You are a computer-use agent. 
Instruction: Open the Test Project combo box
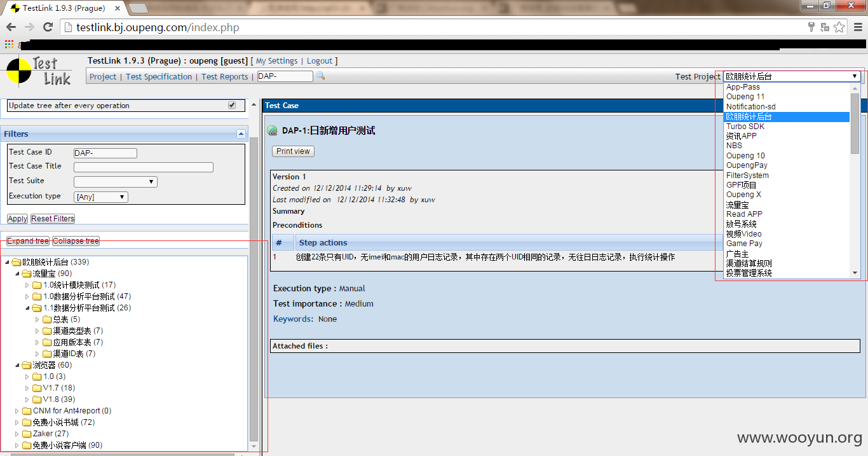[792, 76]
